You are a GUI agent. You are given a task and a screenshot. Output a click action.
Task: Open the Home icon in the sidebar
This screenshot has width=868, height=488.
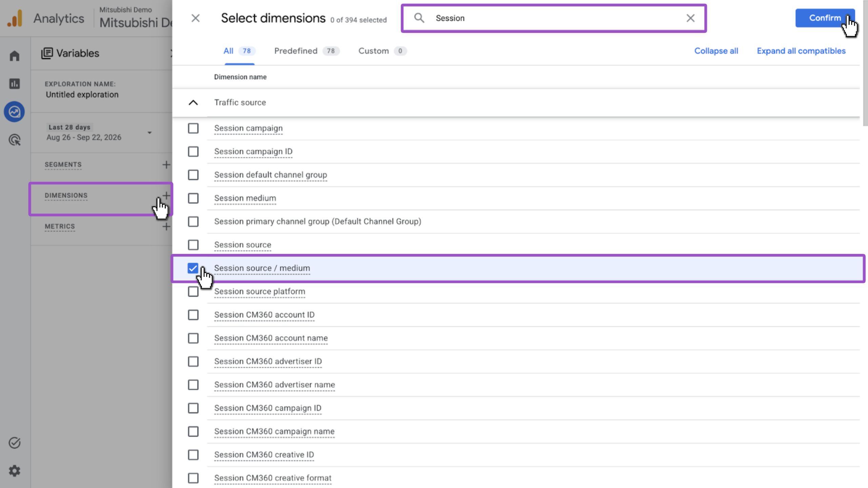pyautogui.click(x=14, y=56)
